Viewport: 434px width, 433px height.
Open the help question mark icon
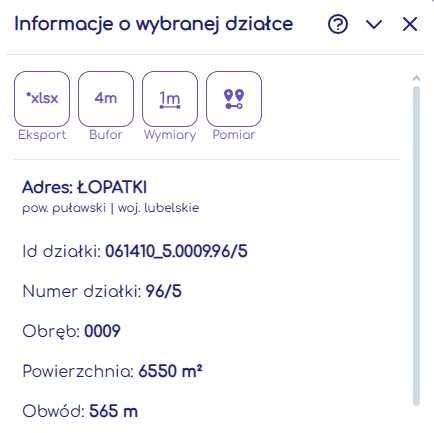pos(338,24)
